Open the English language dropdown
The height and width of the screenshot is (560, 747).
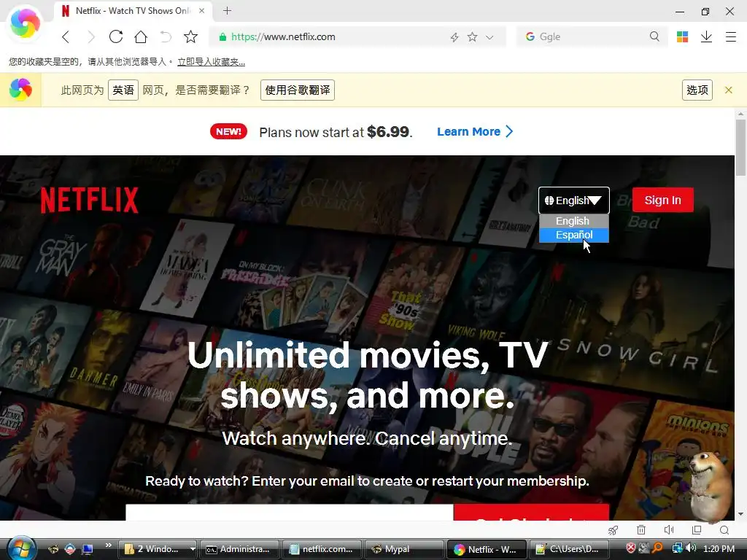click(x=573, y=201)
